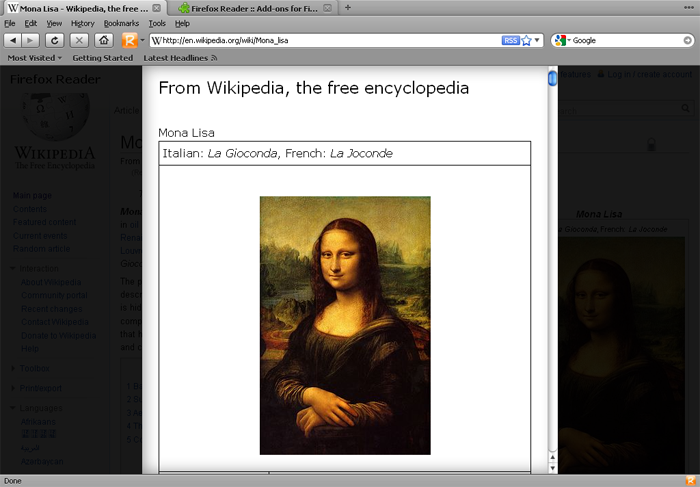Click the Wikipedia favicon in address bar
This screenshot has height=487, width=700.
[x=156, y=41]
